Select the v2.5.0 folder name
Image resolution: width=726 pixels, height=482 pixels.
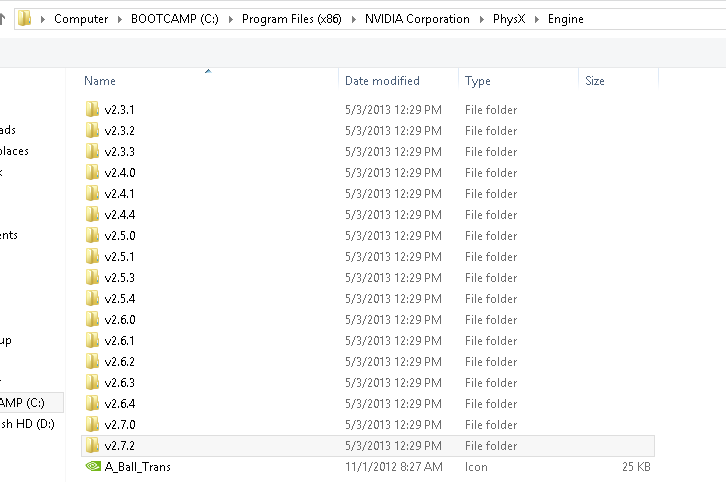click(x=120, y=236)
